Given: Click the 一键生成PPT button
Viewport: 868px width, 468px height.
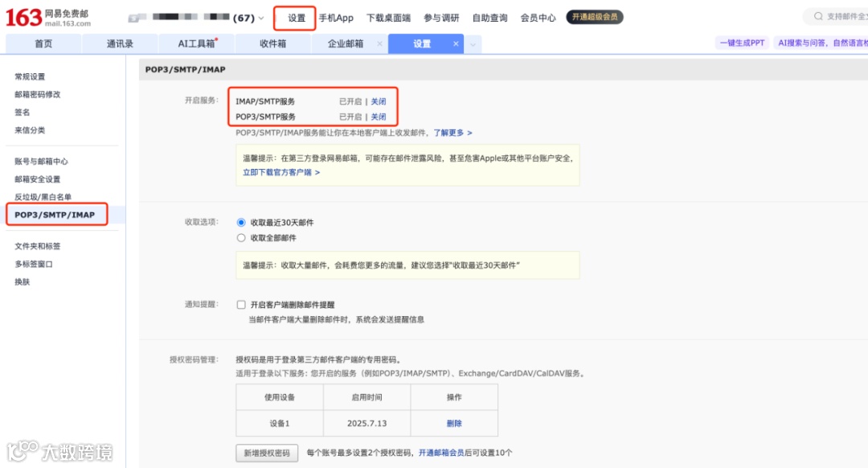Looking at the screenshot, I should (x=742, y=43).
